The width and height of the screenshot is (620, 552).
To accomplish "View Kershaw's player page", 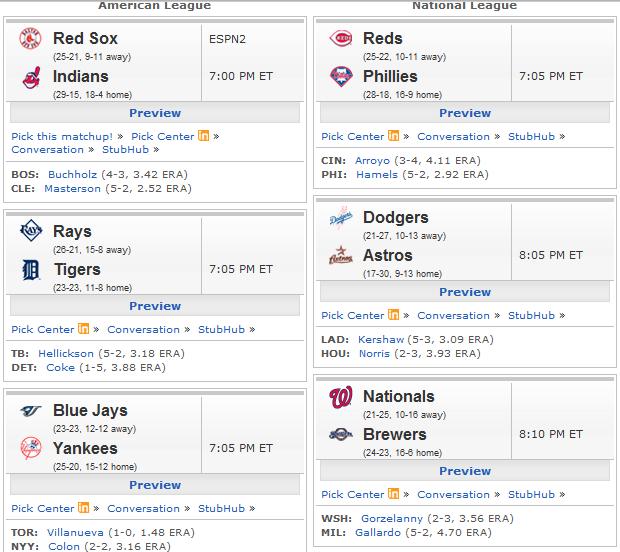I will [381, 339].
